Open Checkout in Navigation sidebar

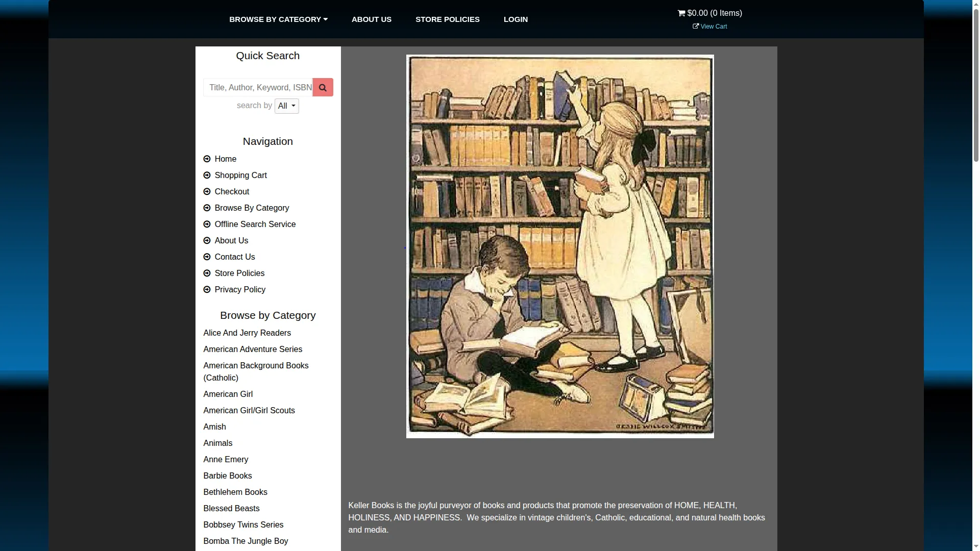click(232, 192)
